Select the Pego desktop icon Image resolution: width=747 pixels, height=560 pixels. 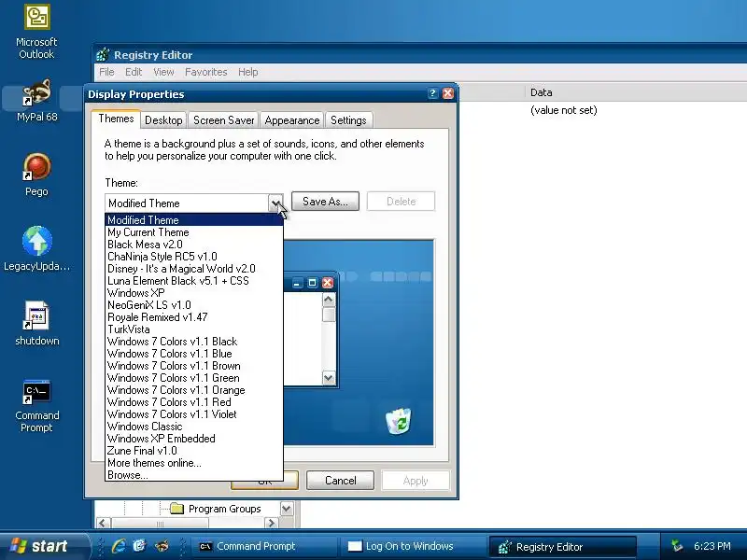[x=36, y=175]
